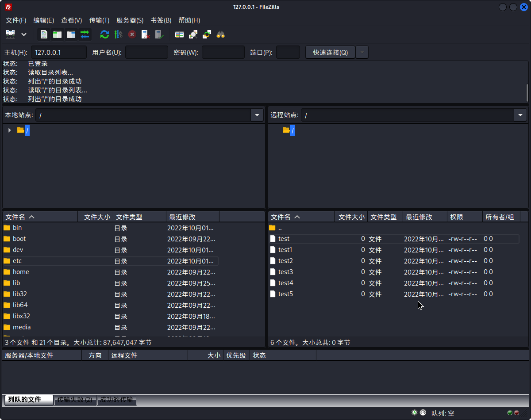531x420 pixels.
Task: Toggle the message log display
Action: 43,34
